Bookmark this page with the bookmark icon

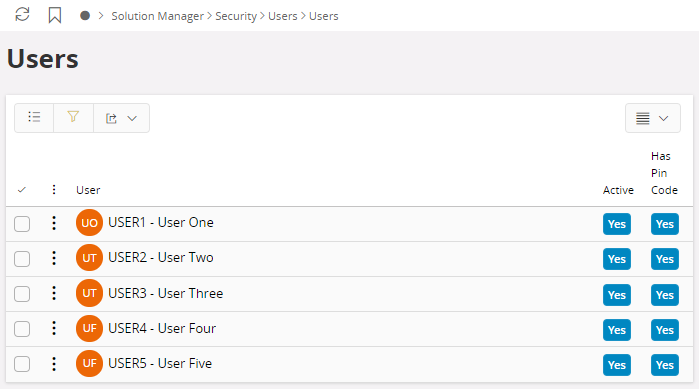[x=55, y=15]
